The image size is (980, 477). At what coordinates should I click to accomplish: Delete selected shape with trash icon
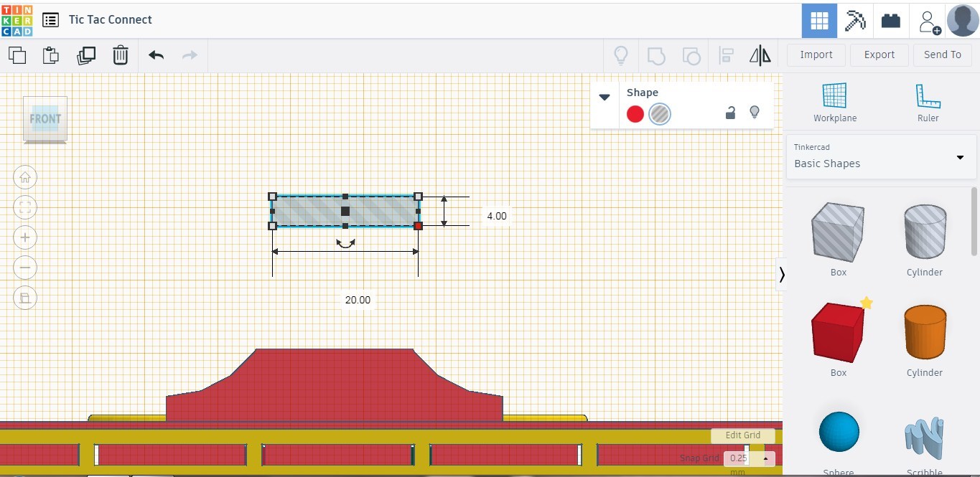coord(121,55)
